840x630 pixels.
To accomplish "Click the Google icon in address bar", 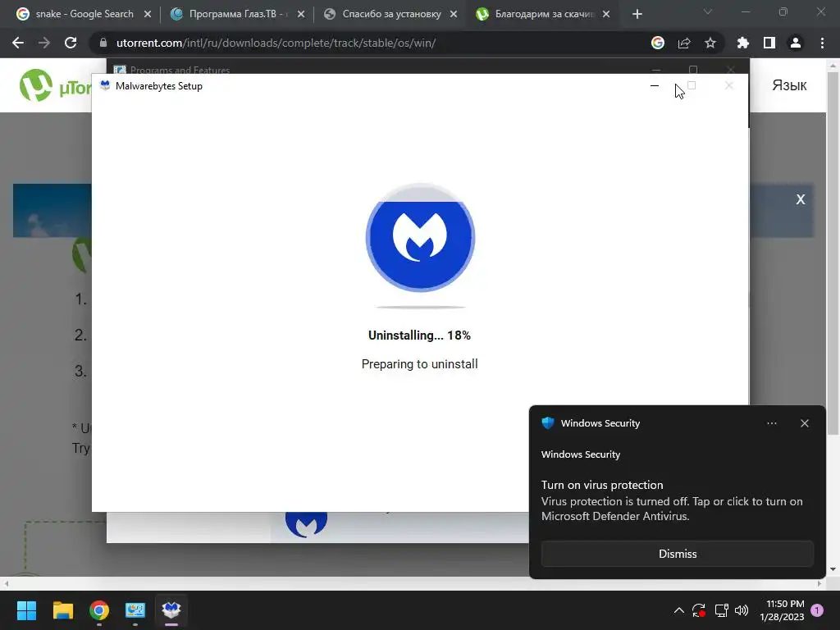I will click(658, 43).
